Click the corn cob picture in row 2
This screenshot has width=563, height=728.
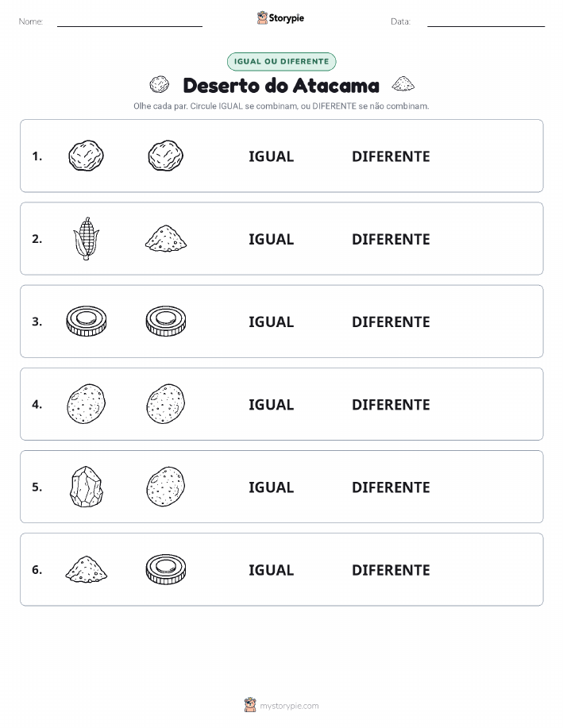87,239
